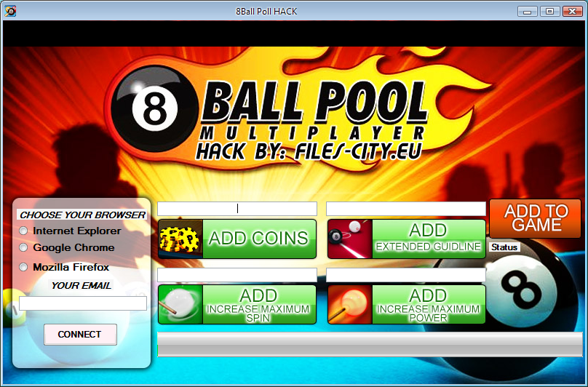The height and width of the screenshot is (387, 588).
Task: Click the CHOOSE YOUR BROWSER heading
Action: click(82, 215)
